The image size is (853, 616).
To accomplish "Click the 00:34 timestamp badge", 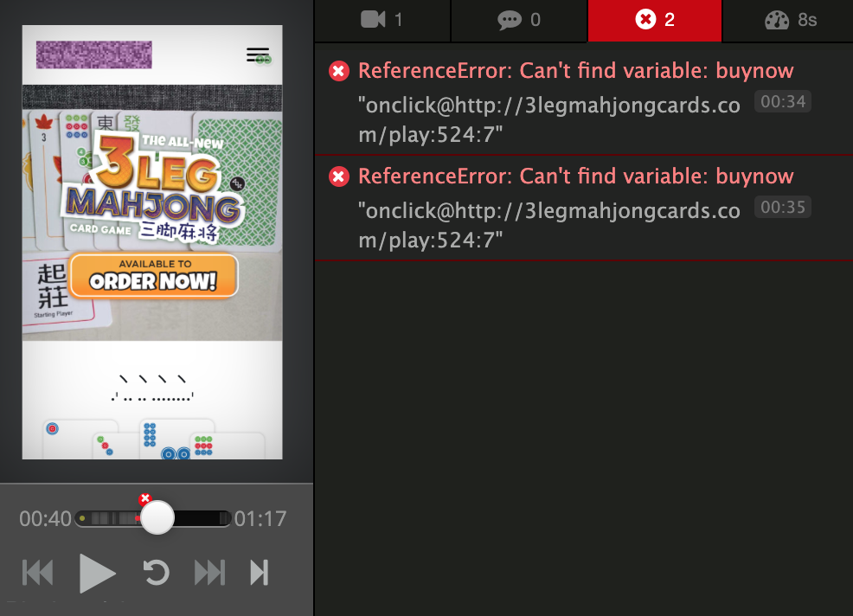I will pyautogui.click(x=783, y=102).
